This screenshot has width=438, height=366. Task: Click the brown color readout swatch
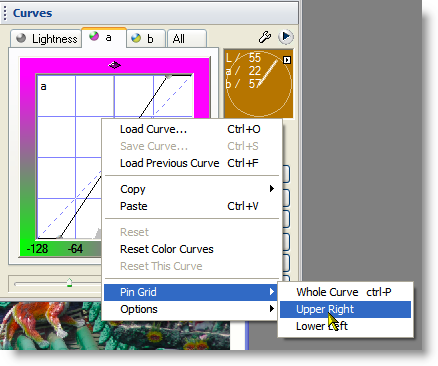(258, 83)
